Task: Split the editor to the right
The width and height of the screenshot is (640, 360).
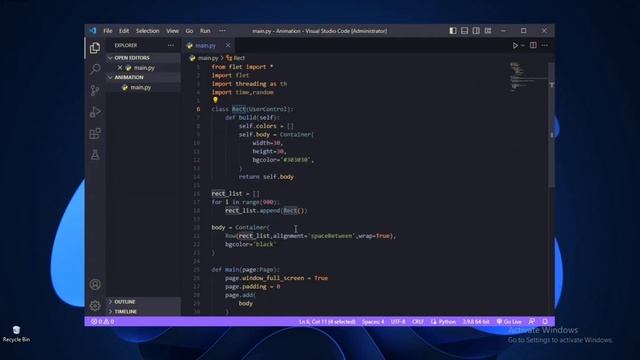Action: 533,45
